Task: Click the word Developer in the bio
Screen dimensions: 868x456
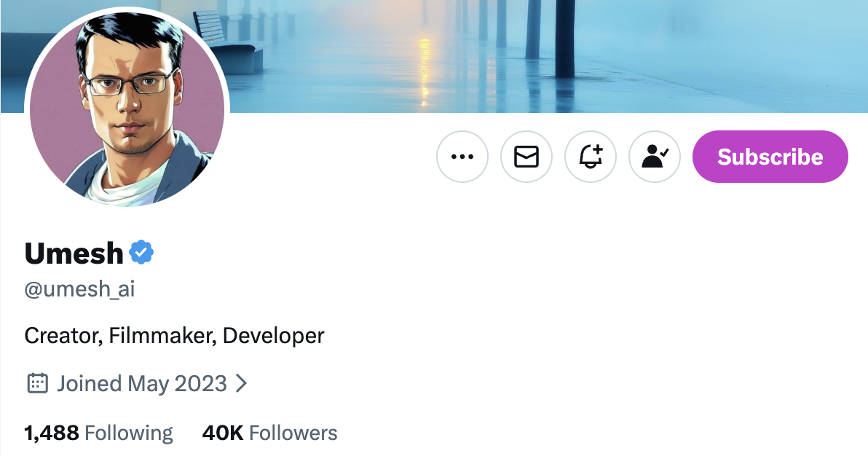Action: (273, 336)
